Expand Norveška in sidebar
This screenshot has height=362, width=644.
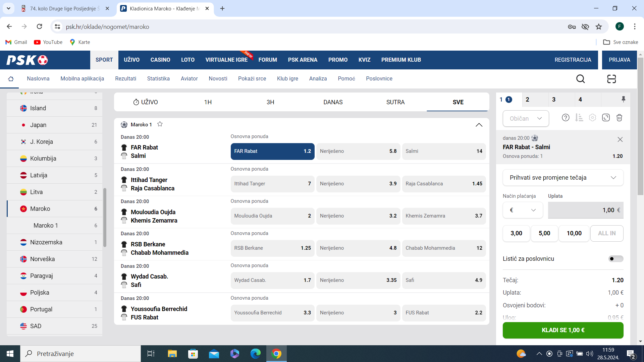point(54,259)
